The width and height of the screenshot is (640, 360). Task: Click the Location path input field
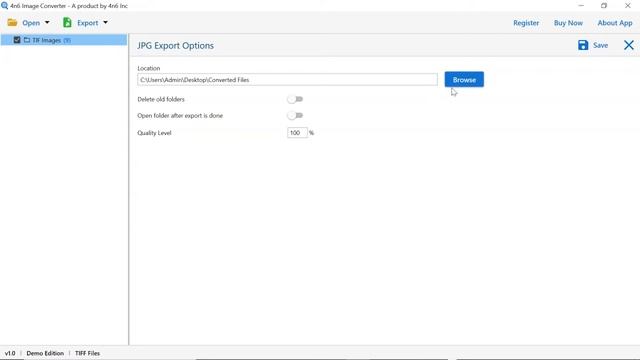[287, 80]
